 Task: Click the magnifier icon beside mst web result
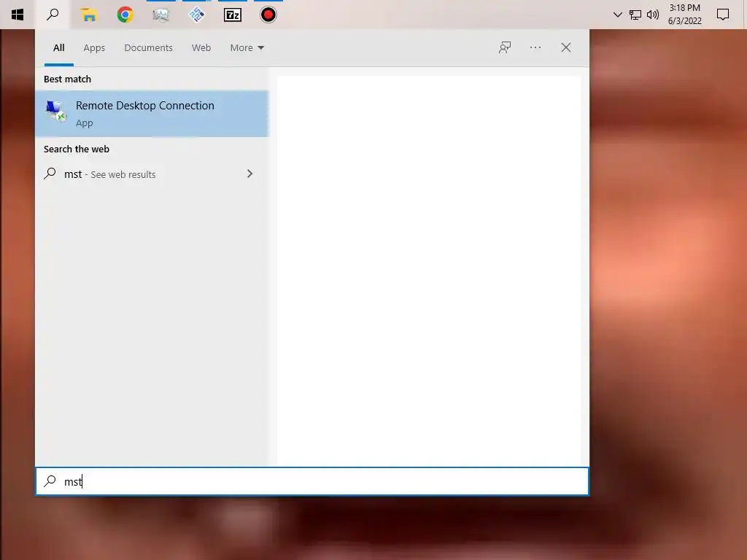click(x=50, y=174)
